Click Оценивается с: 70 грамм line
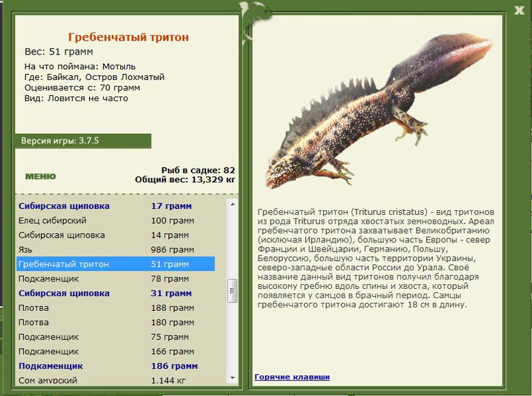 (82, 88)
